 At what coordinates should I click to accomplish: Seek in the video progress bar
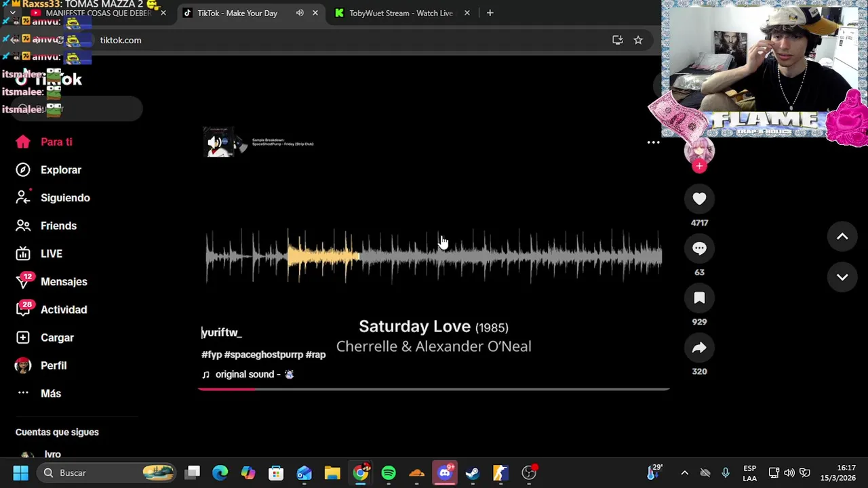click(x=434, y=390)
